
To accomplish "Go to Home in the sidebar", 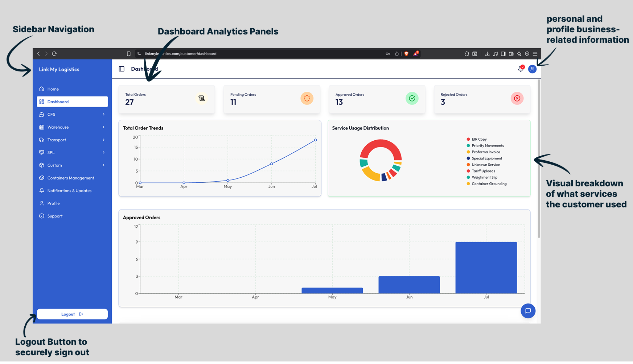I will coord(53,89).
